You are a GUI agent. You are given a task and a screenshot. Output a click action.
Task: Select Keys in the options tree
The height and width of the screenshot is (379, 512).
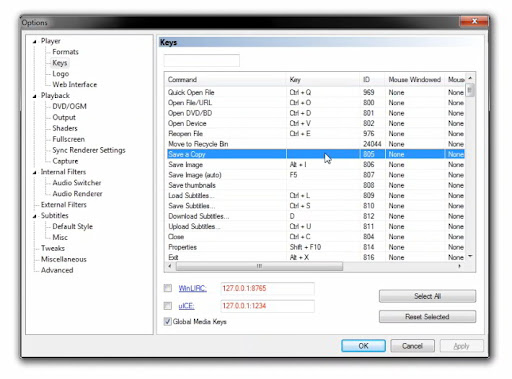60,63
